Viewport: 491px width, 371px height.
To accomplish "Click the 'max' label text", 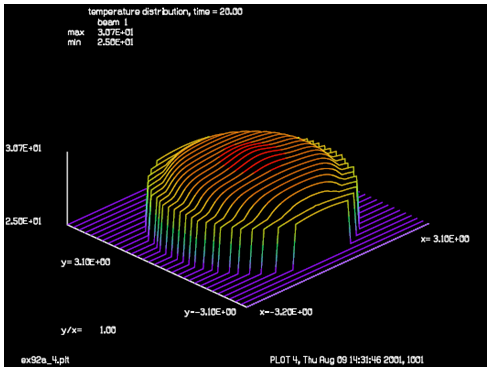I will tap(76, 33).
